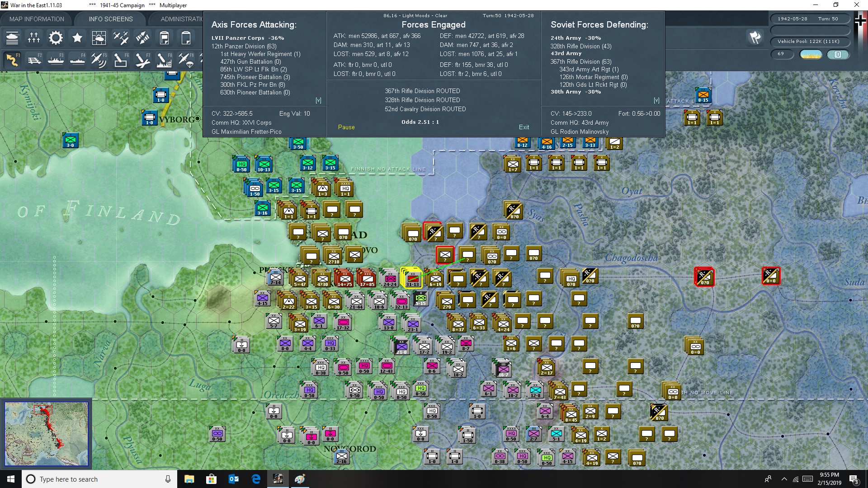Screen dimensions: 868x488
Task: Select F9 air transport parachute mode
Action: click(186, 60)
